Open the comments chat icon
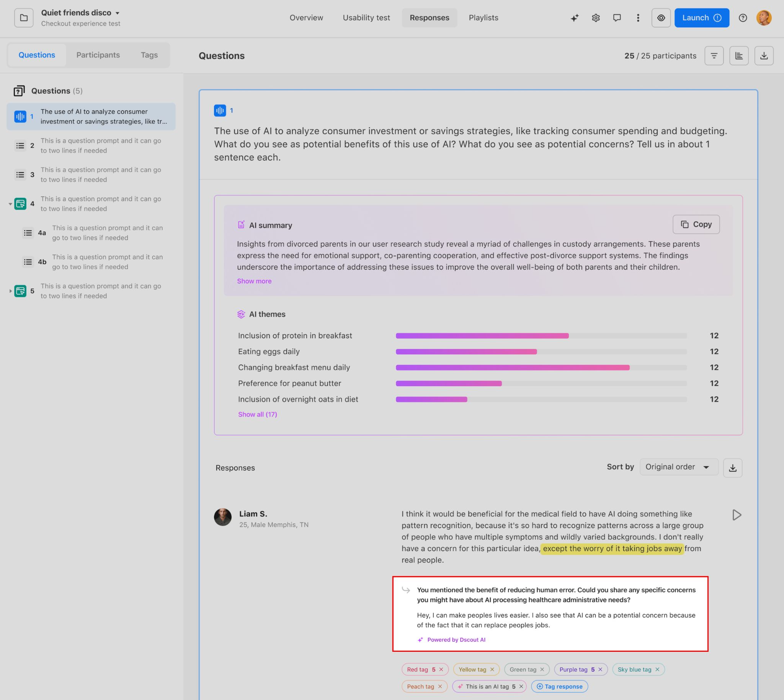Image resolution: width=784 pixels, height=700 pixels. [617, 18]
